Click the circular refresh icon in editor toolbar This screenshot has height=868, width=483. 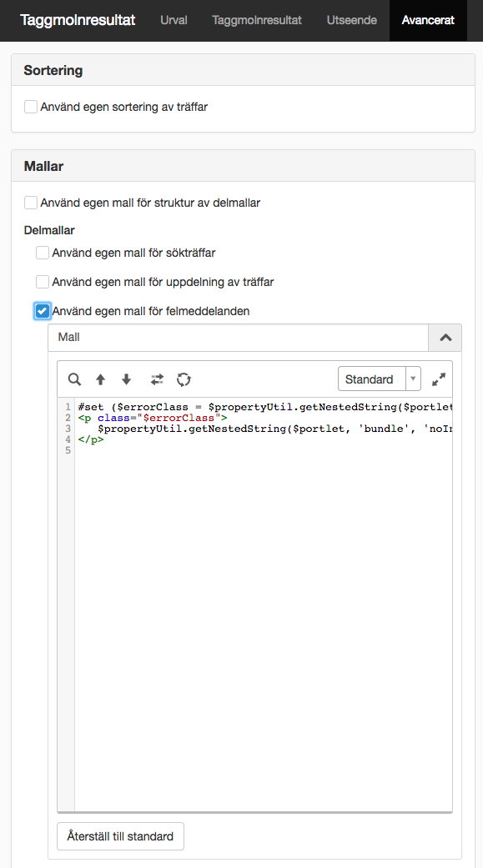point(184,379)
